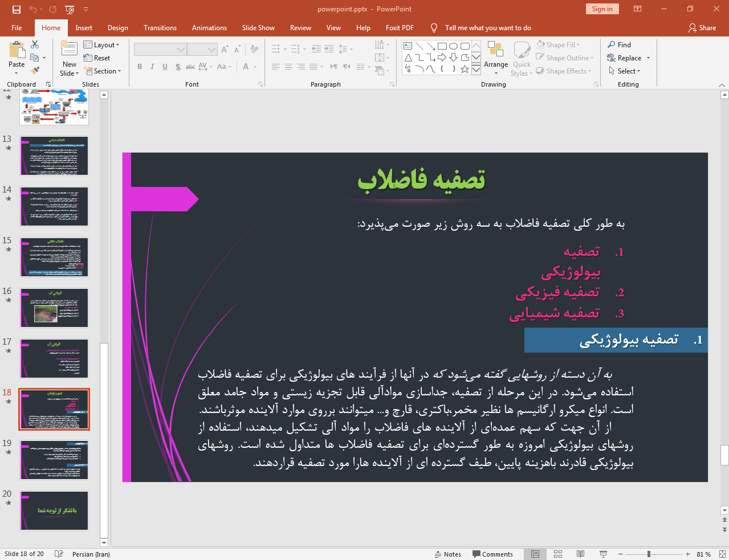This screenshot has height=560, width=729.
Task: Click Replace in Editing group
Action: click(624, 58)
